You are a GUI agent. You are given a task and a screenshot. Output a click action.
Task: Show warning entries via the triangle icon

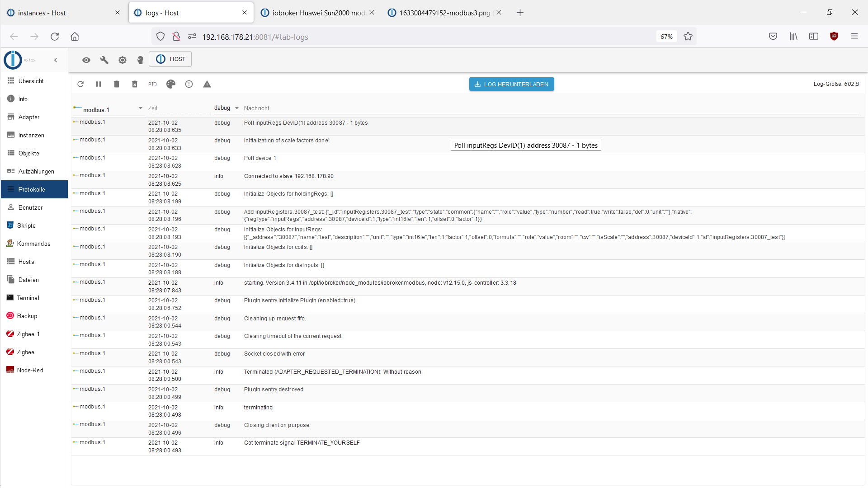tap(207, 84)
